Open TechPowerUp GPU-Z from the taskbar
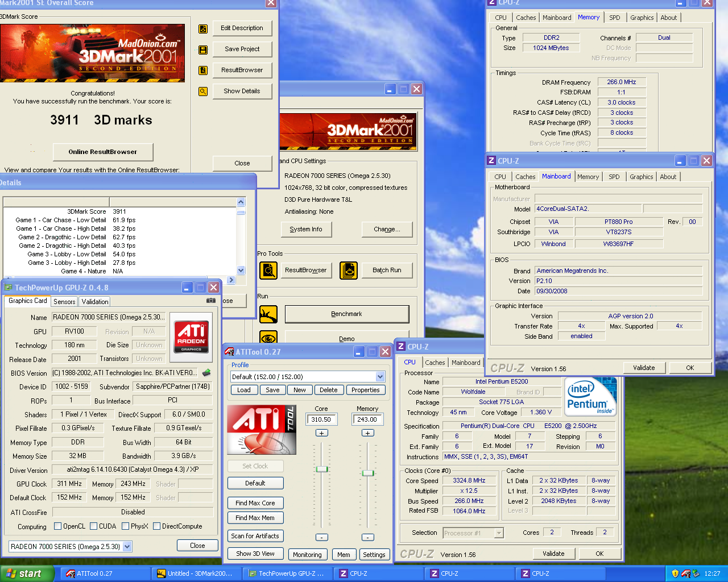This screenshot has height=582, width=728. pos(288,573)
